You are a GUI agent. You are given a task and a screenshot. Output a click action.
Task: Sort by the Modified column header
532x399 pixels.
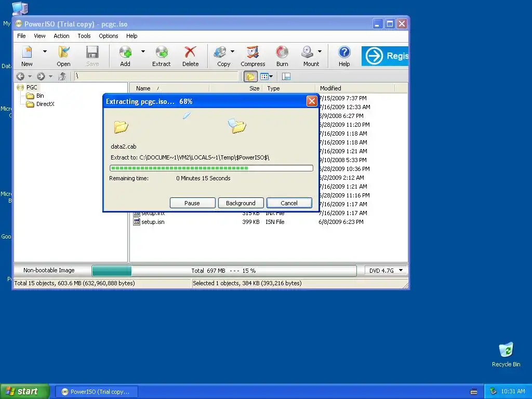(x=355, y=88)
